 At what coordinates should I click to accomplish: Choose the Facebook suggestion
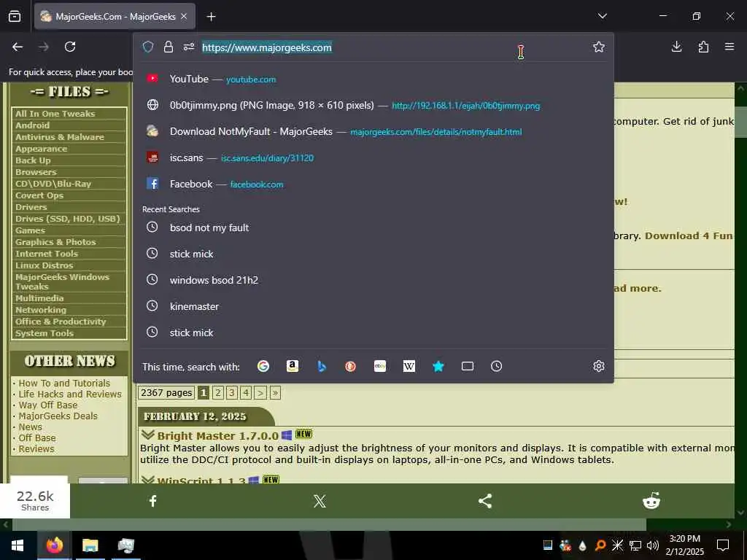tap(373, 184)
